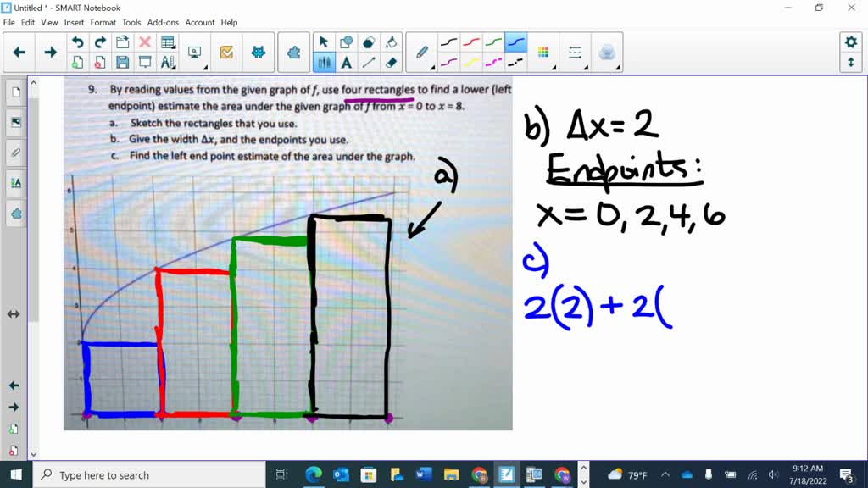
Task: Click the Undo icon
Action: 79,41
